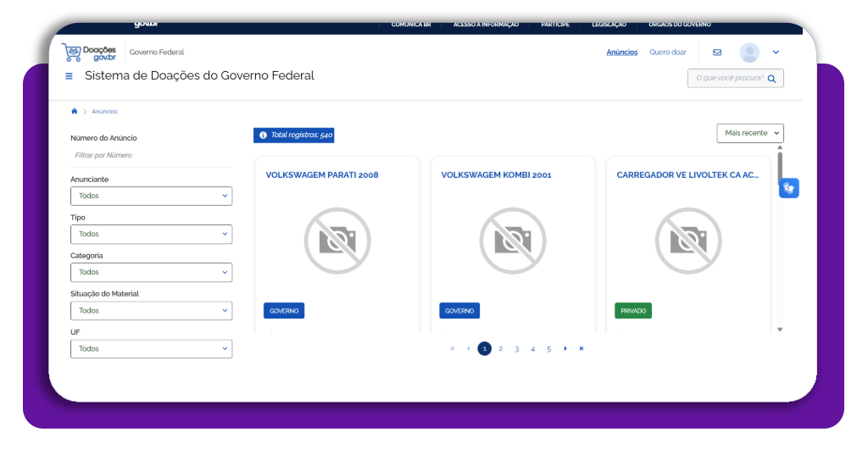Viewport: 868px width, 454px height.
Task: Click the no-photo placeholder for Volkswagem Parati 2008
Action: (x=337, y=241)
